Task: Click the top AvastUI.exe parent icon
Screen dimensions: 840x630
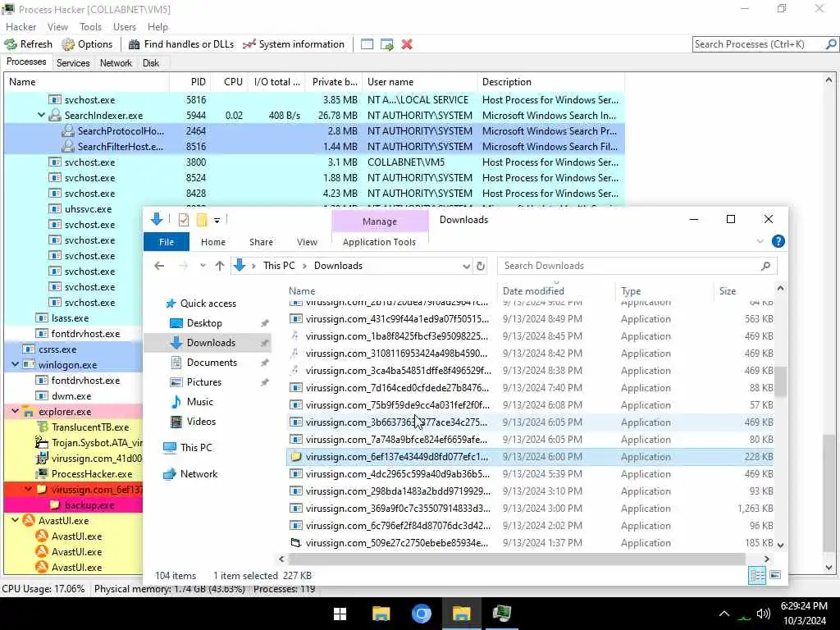Action: 29,520
